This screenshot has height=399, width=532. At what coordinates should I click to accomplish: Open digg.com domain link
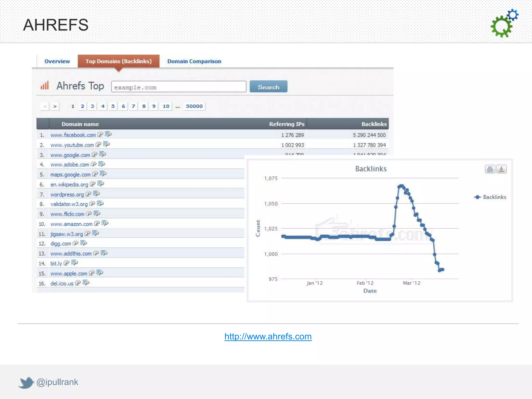coord(61,244)
